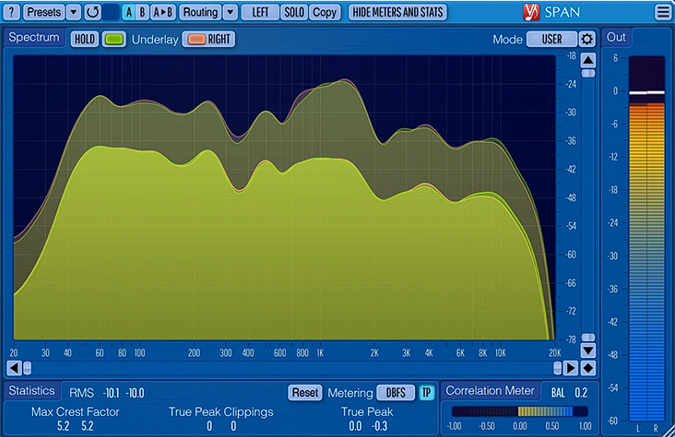Expand the Routing dropdown arrow
The height and width of the screenshot is (437, 675).
point(231,12)
